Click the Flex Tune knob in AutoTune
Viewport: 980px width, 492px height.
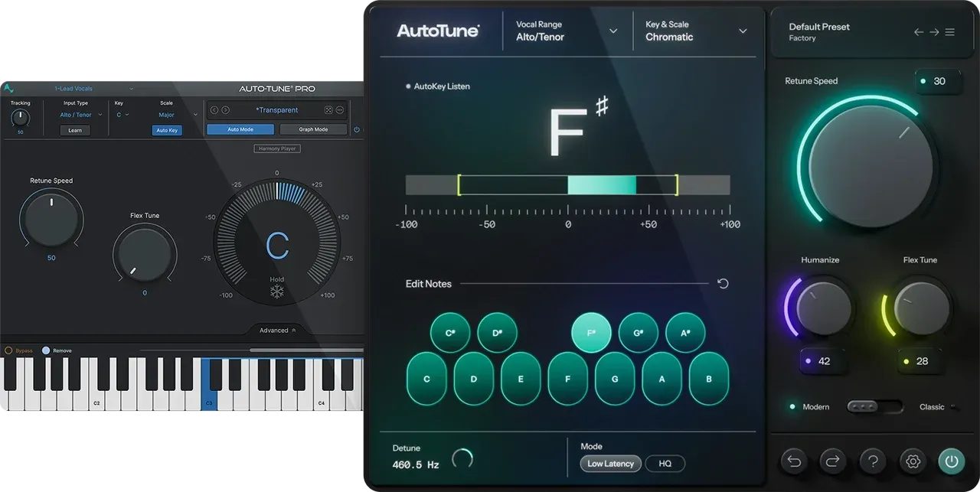[x=922, y=310]
